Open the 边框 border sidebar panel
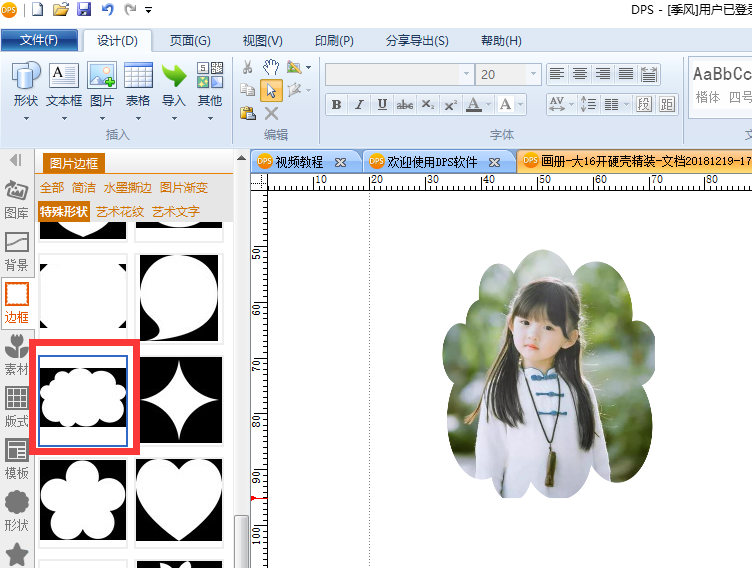The width and height of the screenshot is (752, 568). pos(17,303)
